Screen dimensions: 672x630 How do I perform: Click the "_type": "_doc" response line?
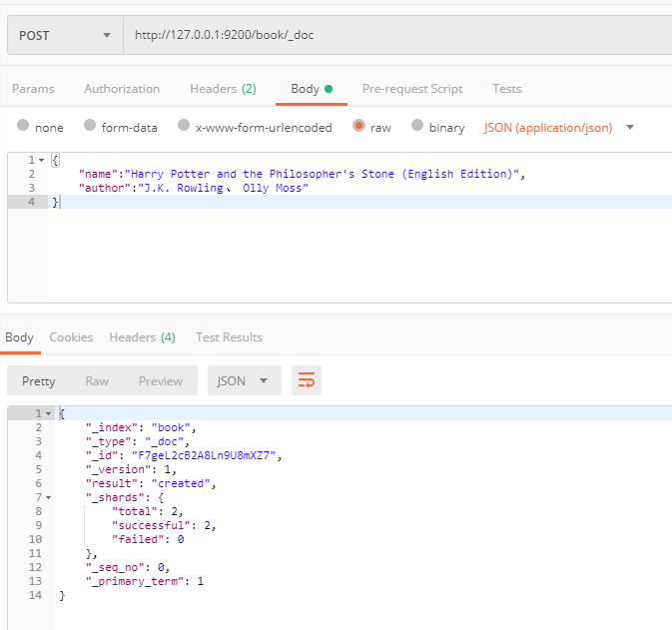coord(137,441)
